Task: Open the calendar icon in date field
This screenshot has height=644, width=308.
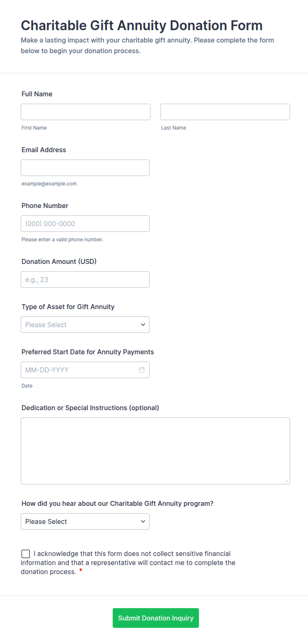Action: [x=142, y=370]
